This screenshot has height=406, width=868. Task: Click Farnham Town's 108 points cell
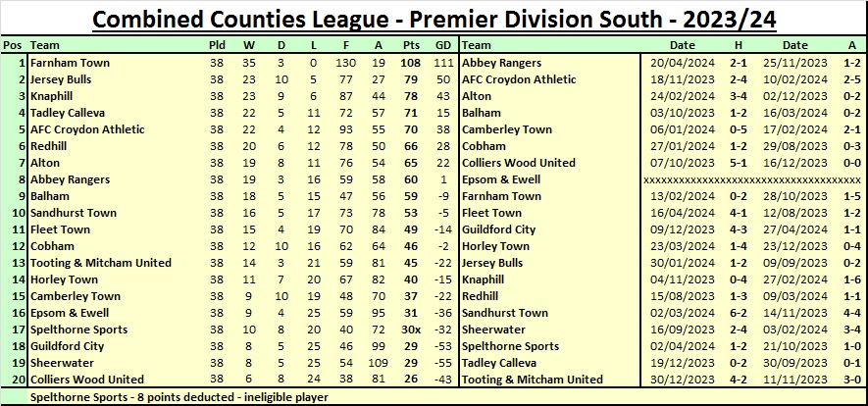coord(411,63)
